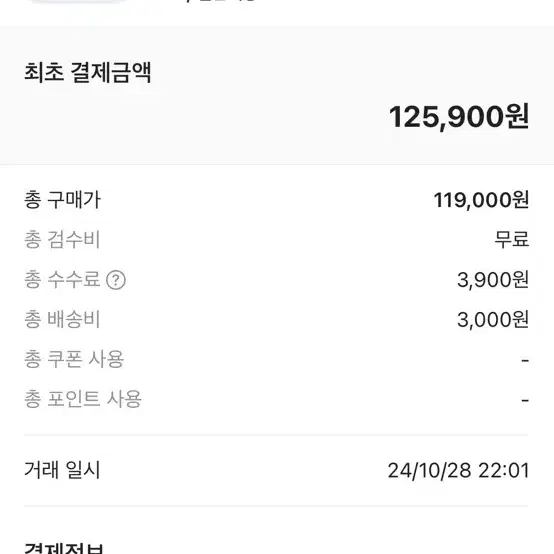Open the 결제정보 section heading at bottom

[64, 548]
